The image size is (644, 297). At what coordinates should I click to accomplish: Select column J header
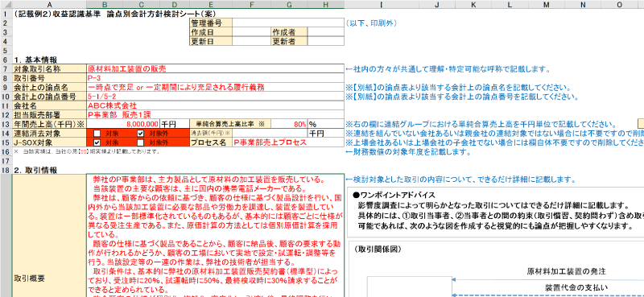(437, 5)
